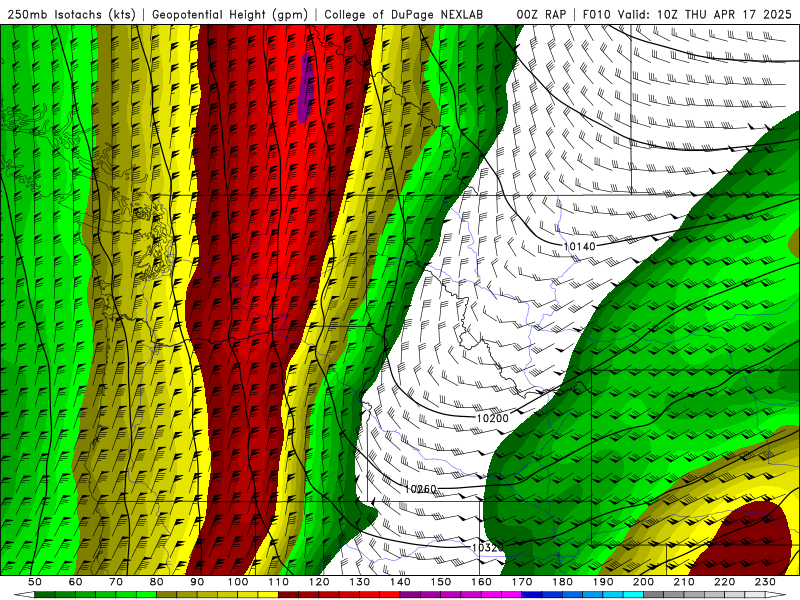Click the '00Z RAP' model label
The width and height of the screenshot is (800, 600).
541,15
